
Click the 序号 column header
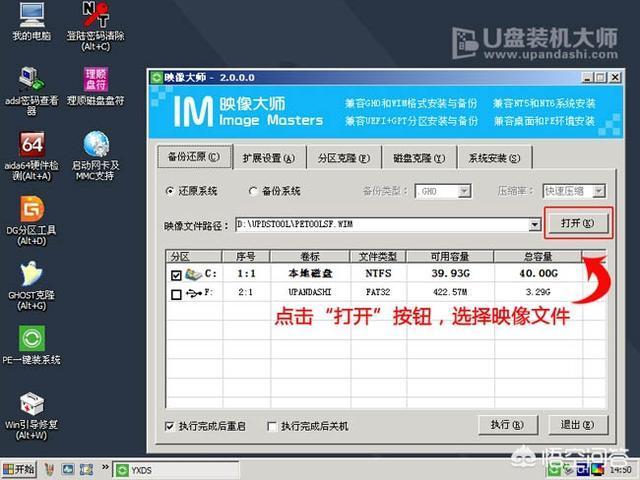tap(246, 256)
